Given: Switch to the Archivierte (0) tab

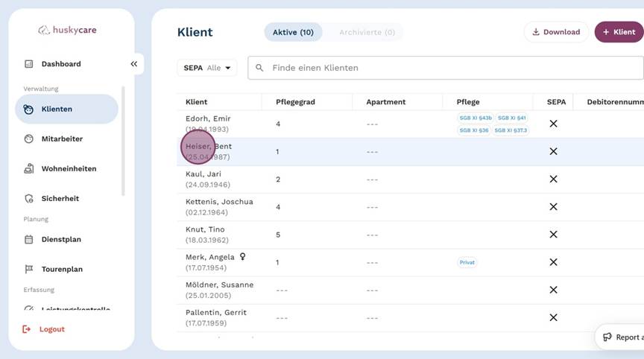Looking at the screenshot, I should point(367,32).
